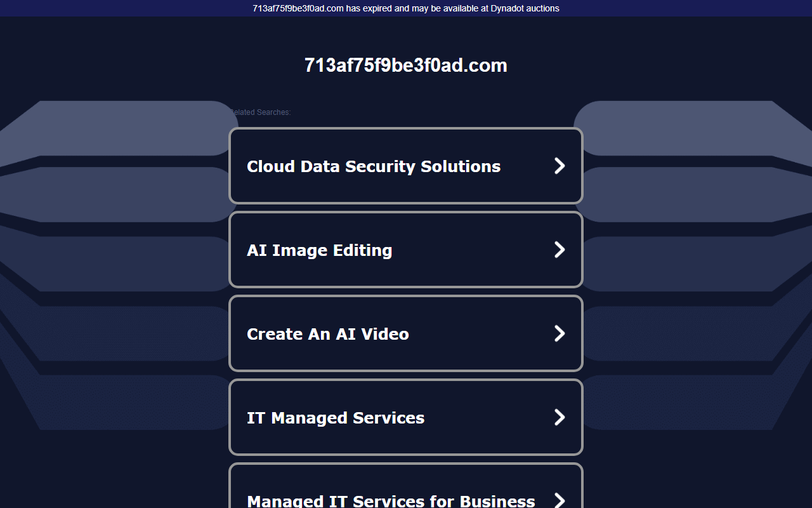The image size is (812, 508).
Task: Open the Create An AI Video link
Action: coord(406,333)
